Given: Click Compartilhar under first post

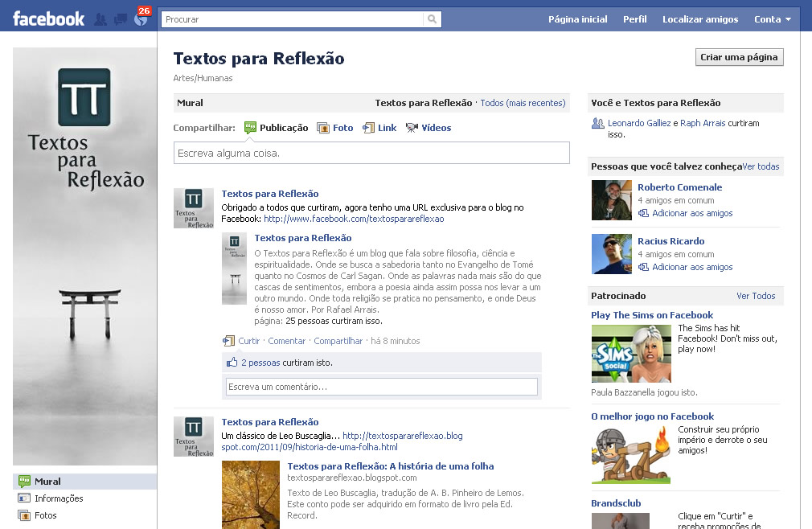Looking at the screenshot, I should click(x=338, y=341).
